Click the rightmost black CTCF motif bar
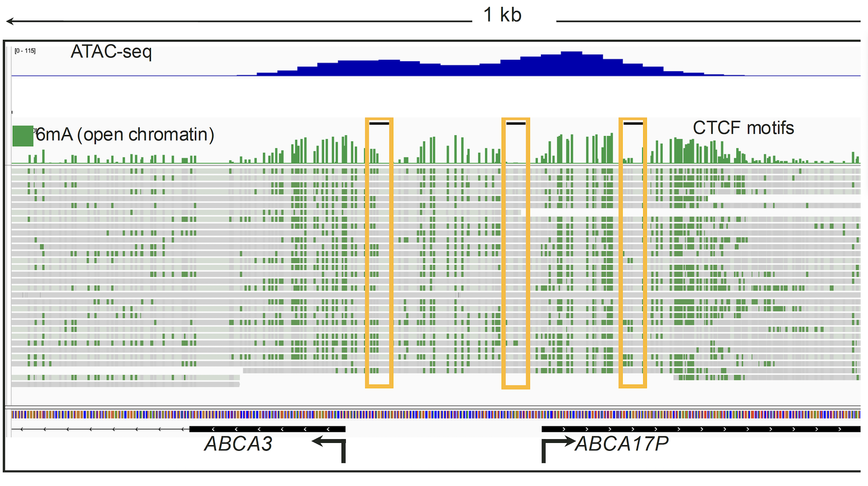The width and height of the screenshot is (868, 486). (x=633, y=123)
